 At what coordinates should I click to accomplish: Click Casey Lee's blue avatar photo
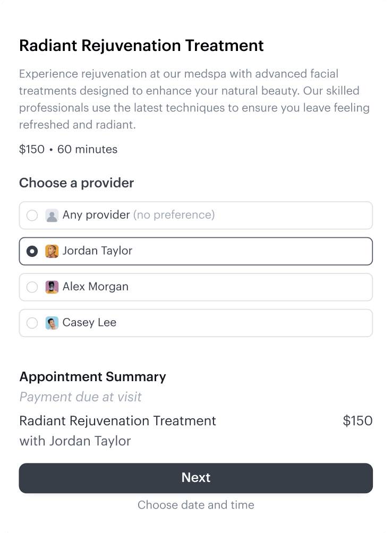click(52, 323)
